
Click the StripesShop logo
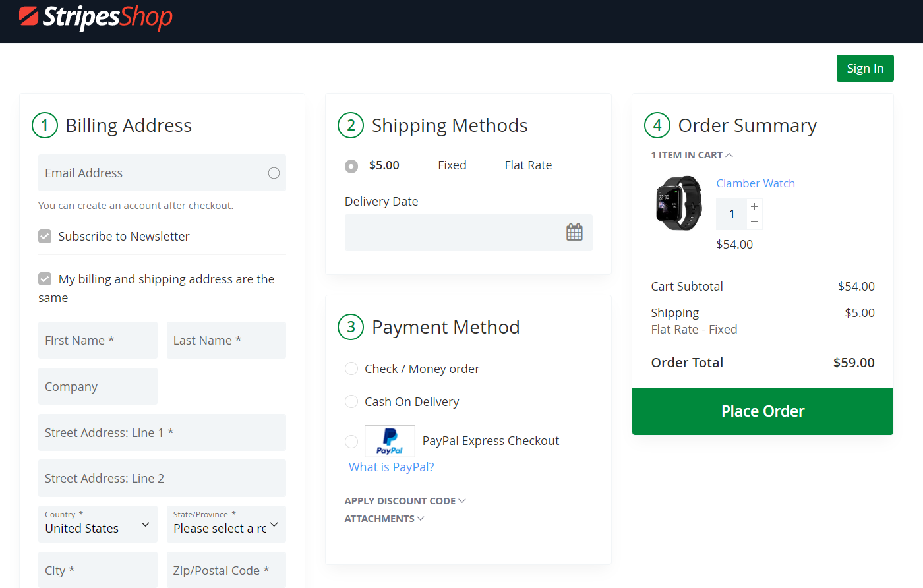pyautogui.click(x=96, y=18)
